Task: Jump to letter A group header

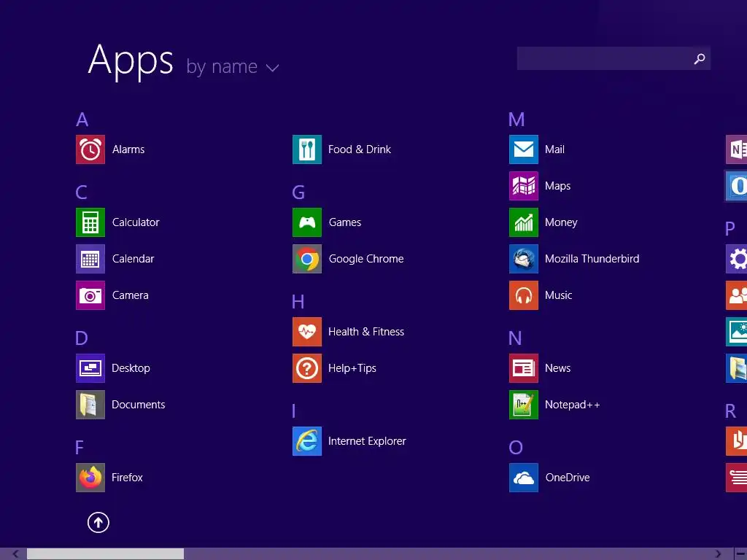Action: click(82, 120)
